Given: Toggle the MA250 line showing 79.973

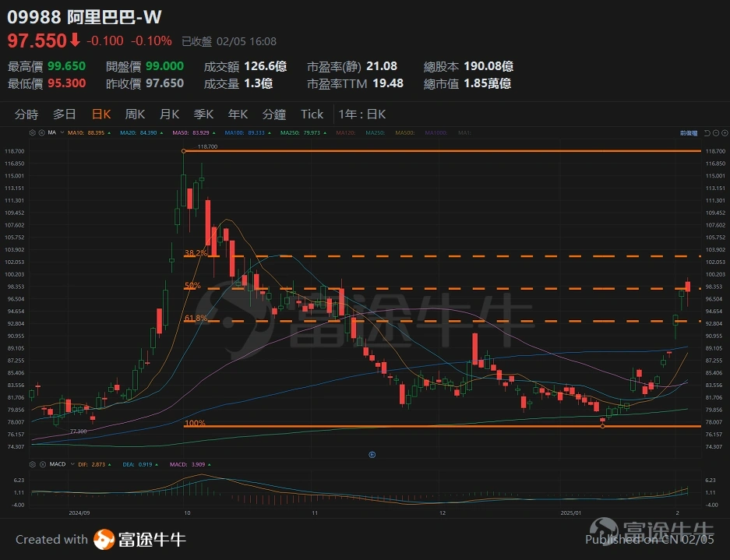Looking at the screenshot, I should click(x=303, y=132).
